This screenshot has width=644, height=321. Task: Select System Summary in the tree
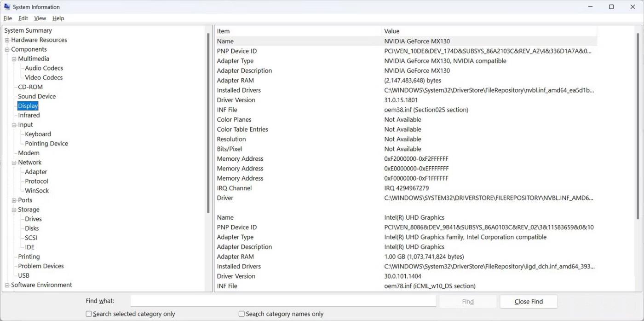tap(28, 30)
